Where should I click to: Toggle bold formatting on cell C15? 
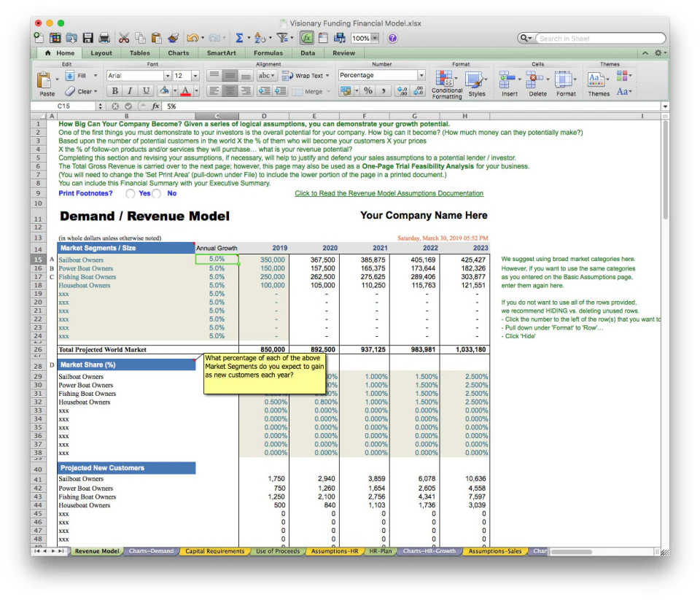pos(114,90)
